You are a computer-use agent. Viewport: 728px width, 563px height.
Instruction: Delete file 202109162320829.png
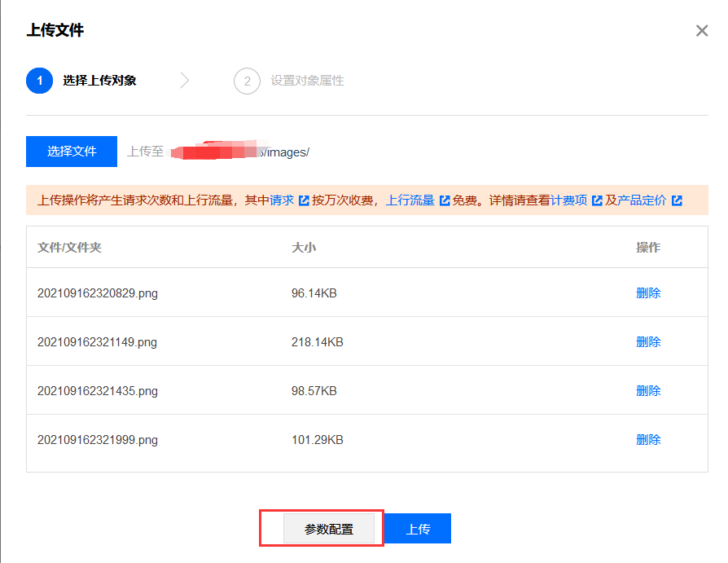[x=648, y=293]
